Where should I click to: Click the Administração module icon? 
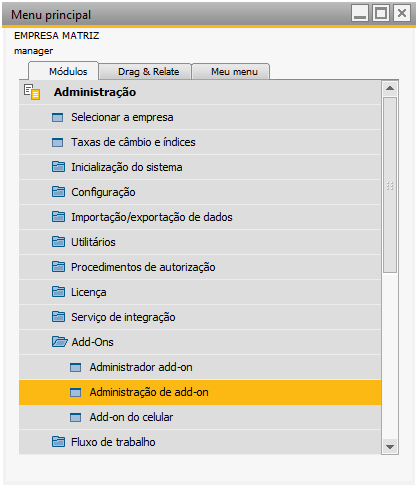tap(32, 92)
